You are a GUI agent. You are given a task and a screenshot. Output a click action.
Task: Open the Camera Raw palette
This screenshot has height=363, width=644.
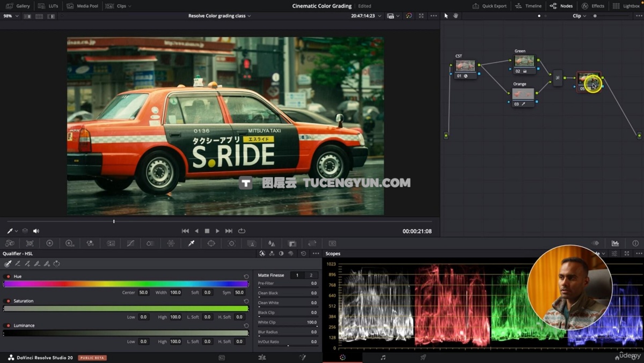tap(10, 243)
